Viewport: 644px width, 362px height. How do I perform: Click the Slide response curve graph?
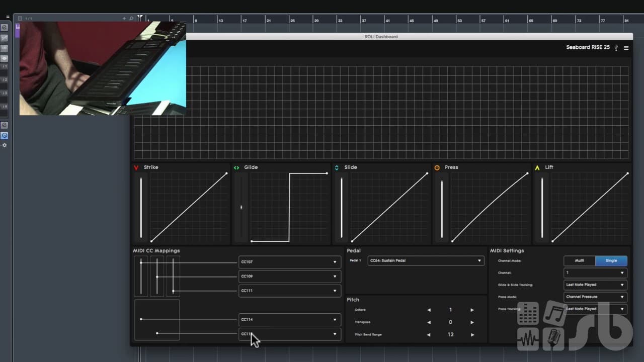coord(389,207)
